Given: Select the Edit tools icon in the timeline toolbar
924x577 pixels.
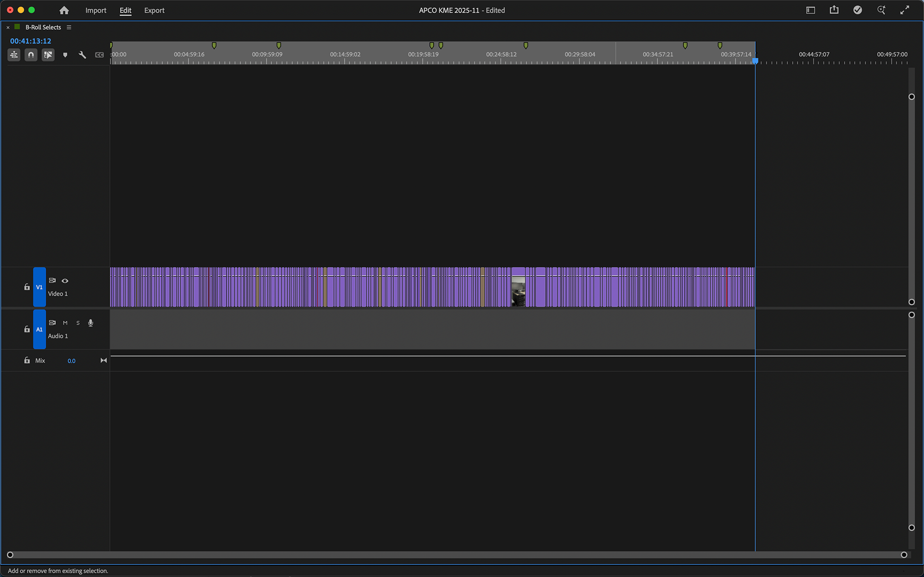Looking at the screenshot, I should pyautogui.click(x=14, y=54).
